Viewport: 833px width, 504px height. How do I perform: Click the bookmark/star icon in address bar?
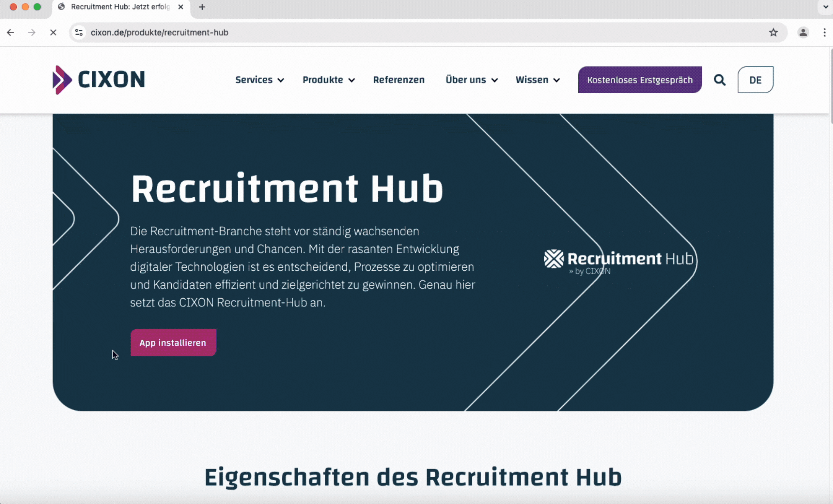774,32
